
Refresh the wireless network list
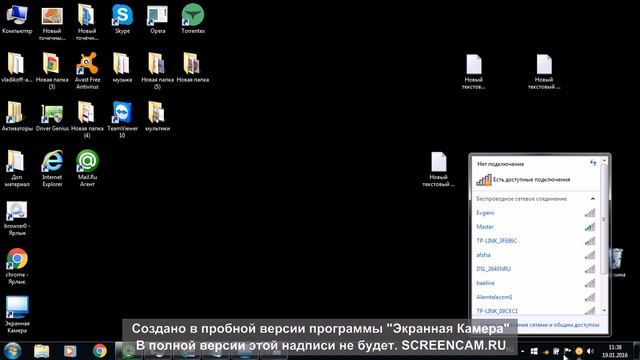tap(593, 163)
